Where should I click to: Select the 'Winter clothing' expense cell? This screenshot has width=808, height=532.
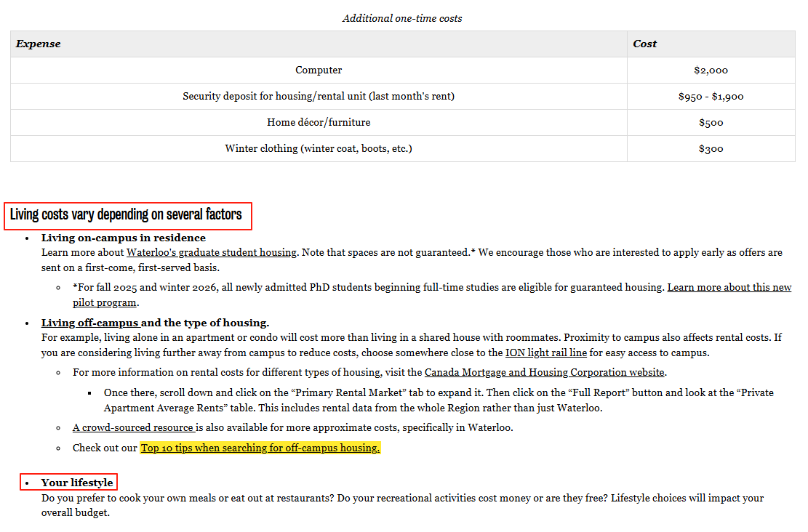click(319, 148)
